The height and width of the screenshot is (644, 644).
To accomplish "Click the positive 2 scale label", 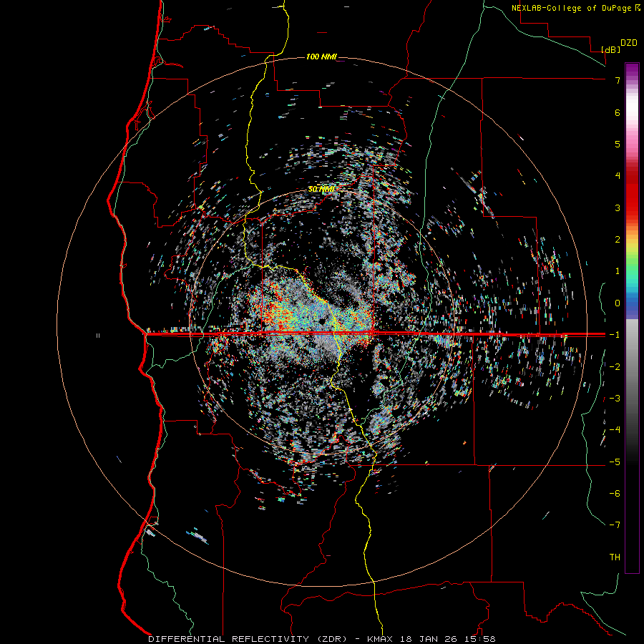I will point(618,240).
